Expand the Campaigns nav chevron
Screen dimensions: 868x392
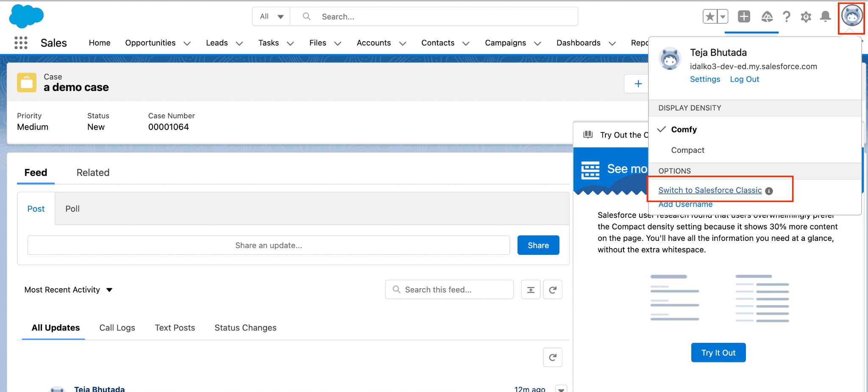tap(537, 43)
